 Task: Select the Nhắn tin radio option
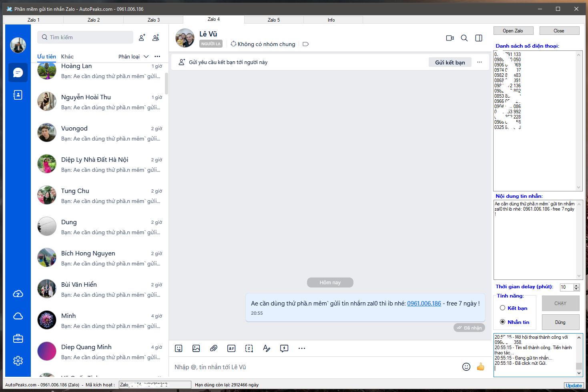(x=502, y=322)
